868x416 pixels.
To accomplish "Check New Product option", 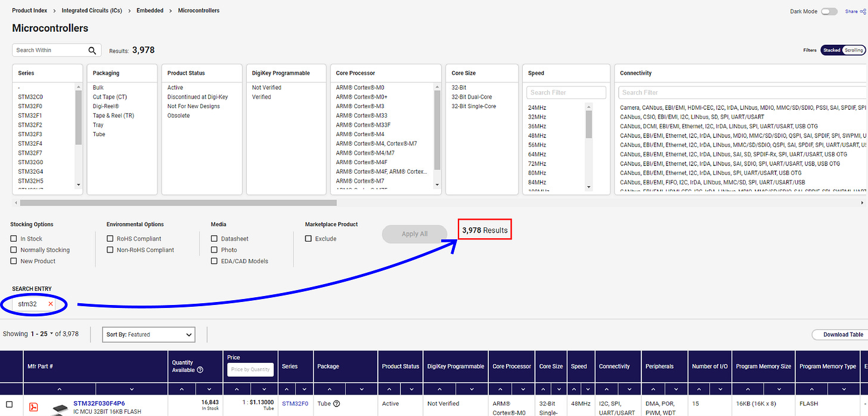I will coord(14,261).
